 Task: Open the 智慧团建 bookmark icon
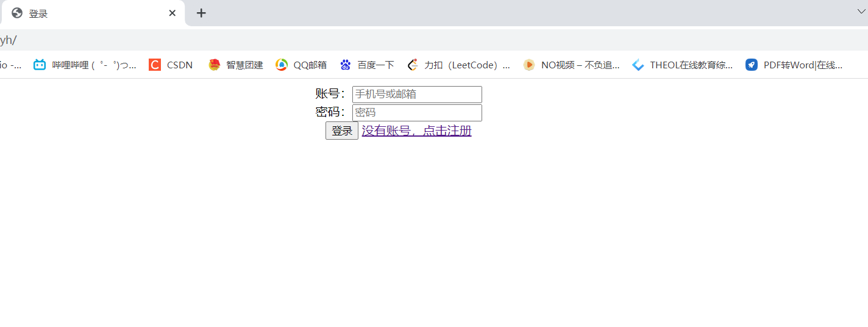(214, 65)
